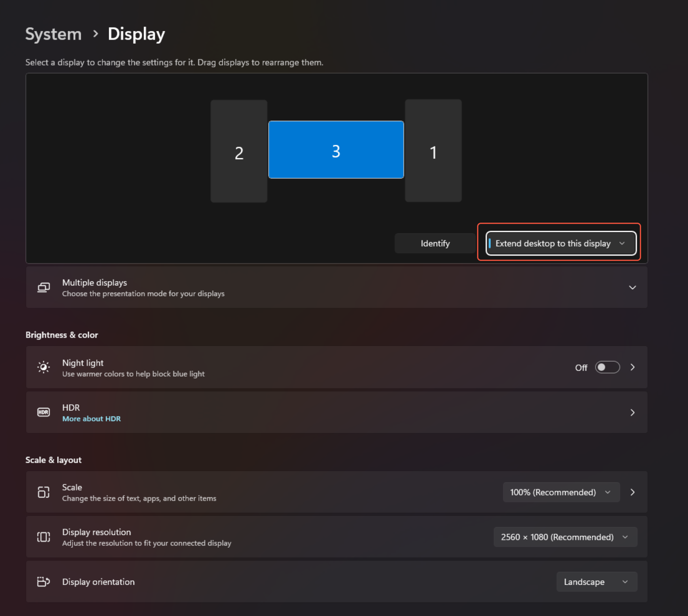This screenshot has width=688, height=616.
Task: Select display 2 in the diagram
Action: (x=239, y=151)
